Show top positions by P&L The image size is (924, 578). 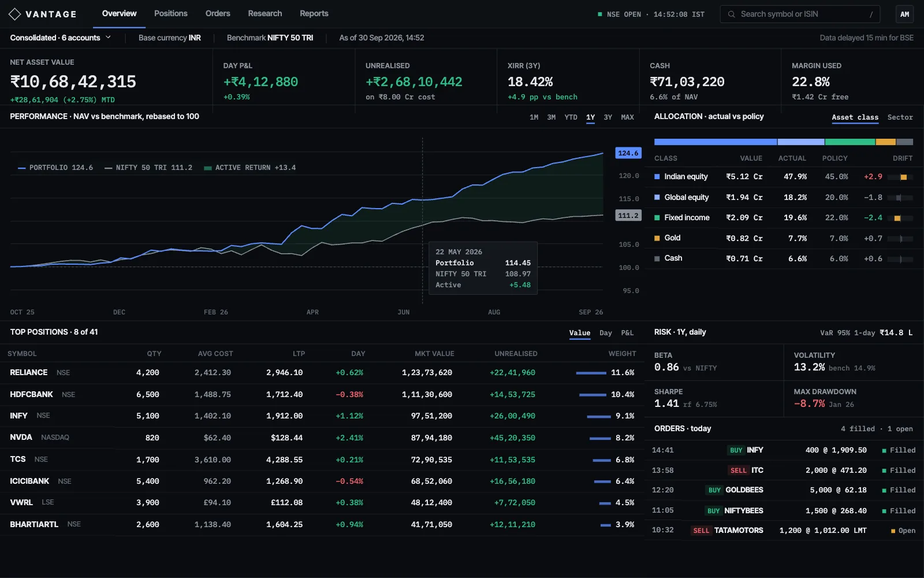coord(627,333)
